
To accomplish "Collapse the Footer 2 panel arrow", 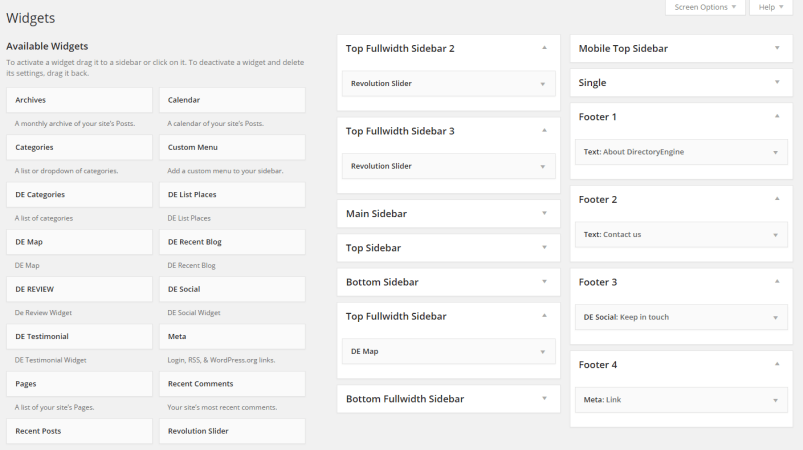I will pos(776,200).
